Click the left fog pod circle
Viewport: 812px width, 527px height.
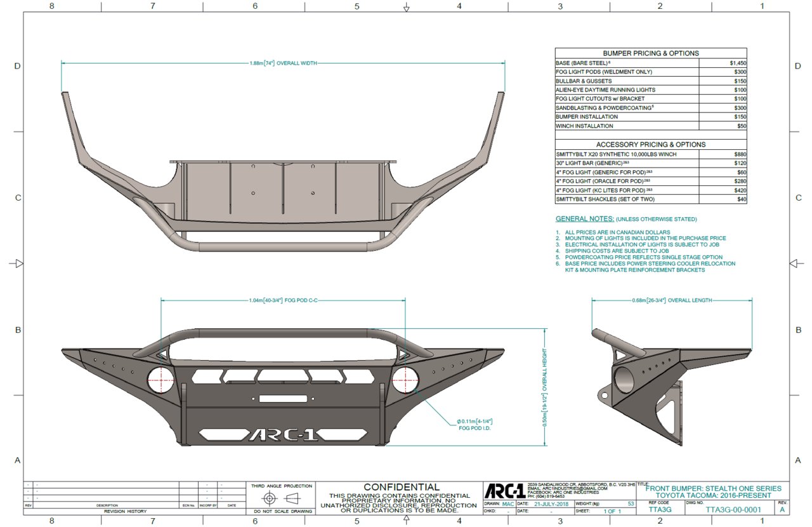[x=160, y=379]
